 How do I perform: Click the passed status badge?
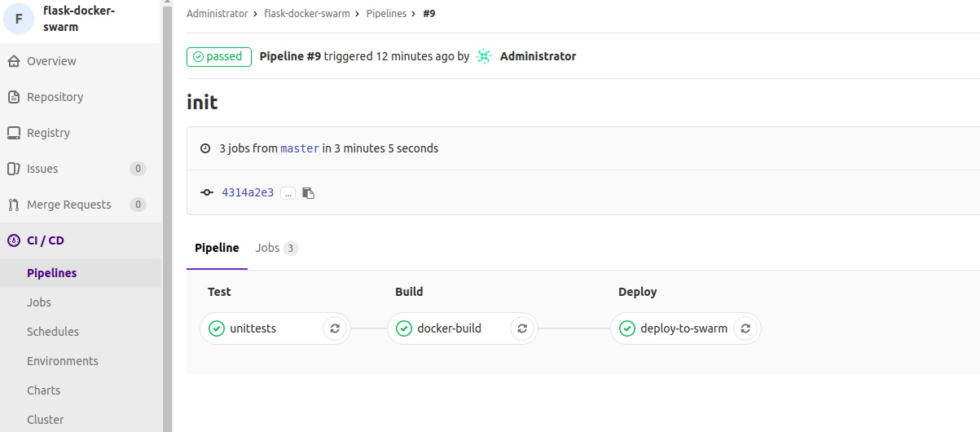coord(219,56)
